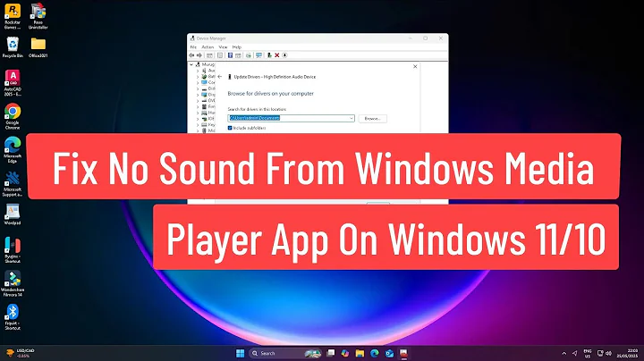Toggle the Include subfolders checkbox
This screenshot has width=644, height=361.
(x=230, y=128)
